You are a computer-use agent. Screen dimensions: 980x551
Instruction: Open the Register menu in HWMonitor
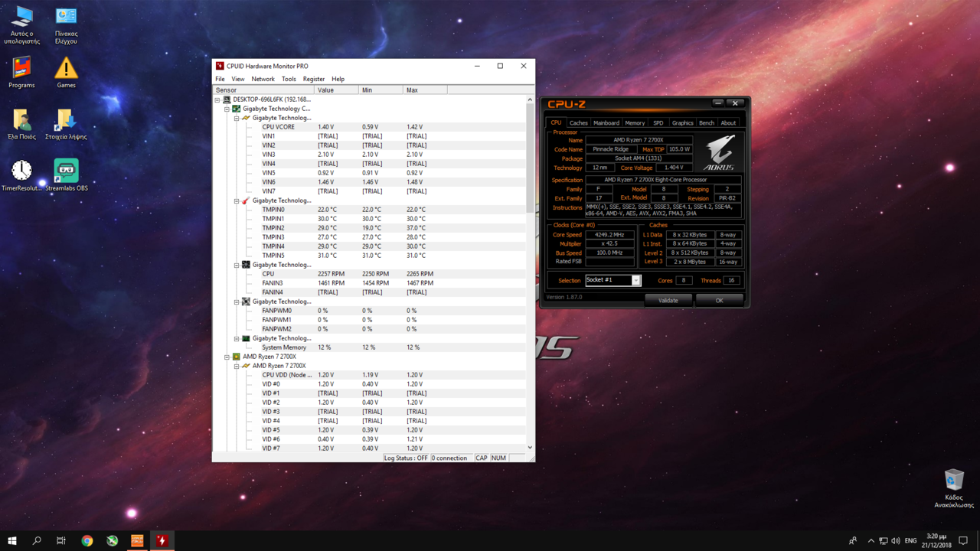click(x=314, y=79)
